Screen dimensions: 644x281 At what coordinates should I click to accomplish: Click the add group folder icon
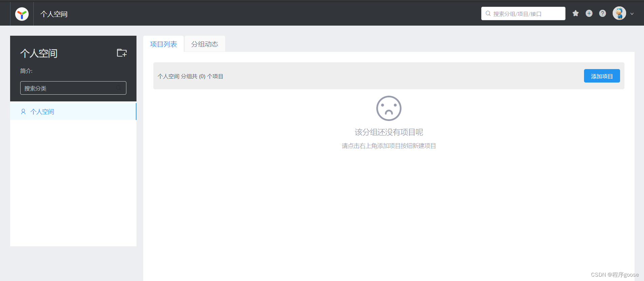(x=122, y=53)
